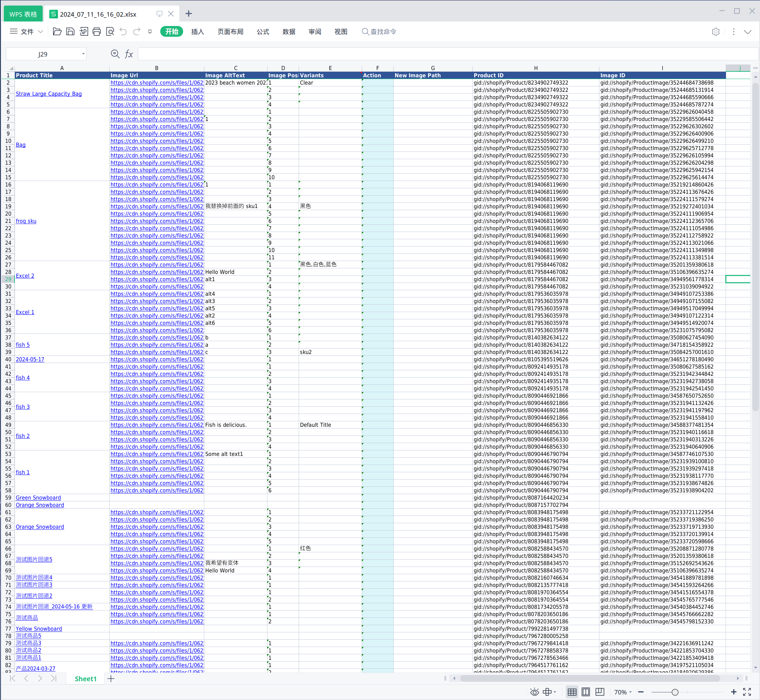This screenshot has width=760, height=700.
Task: Save the current workbook
Action: pos(70,32)
